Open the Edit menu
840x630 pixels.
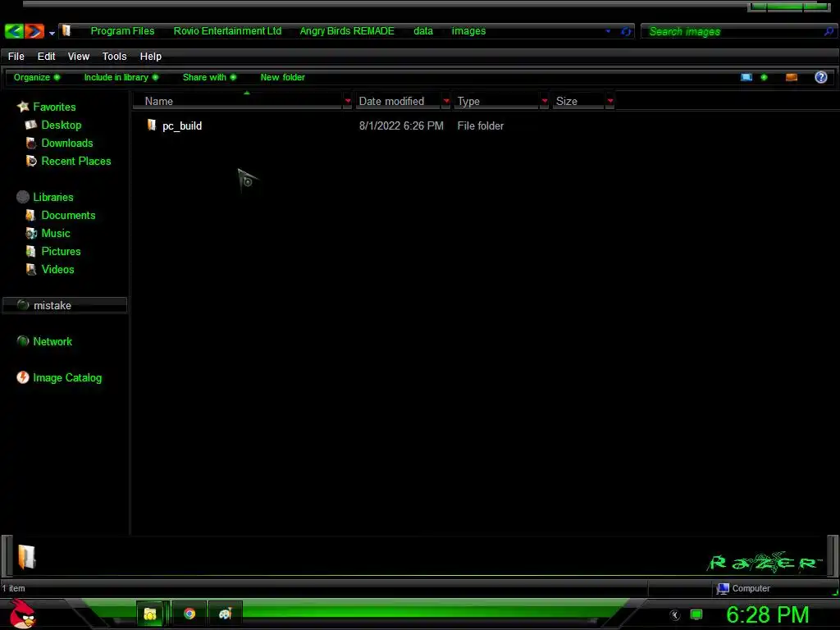pos(46,57)
